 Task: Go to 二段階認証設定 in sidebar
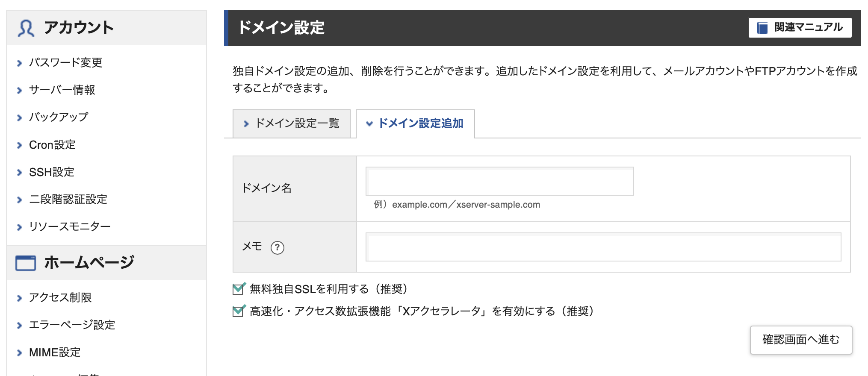(68, 200)
